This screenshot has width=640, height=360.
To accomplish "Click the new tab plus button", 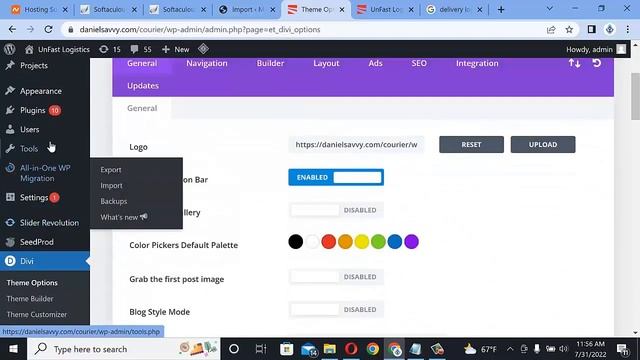I will click(501, 9).
